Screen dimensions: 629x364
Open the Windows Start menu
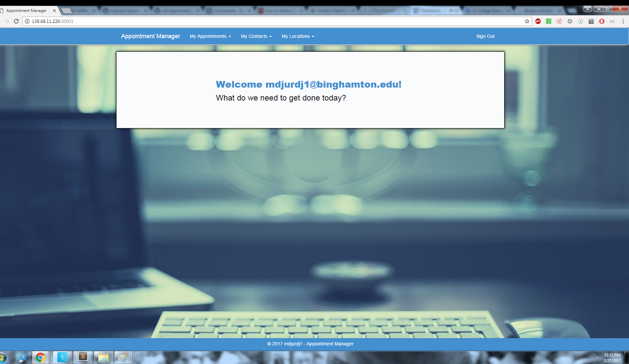(3, 358)
